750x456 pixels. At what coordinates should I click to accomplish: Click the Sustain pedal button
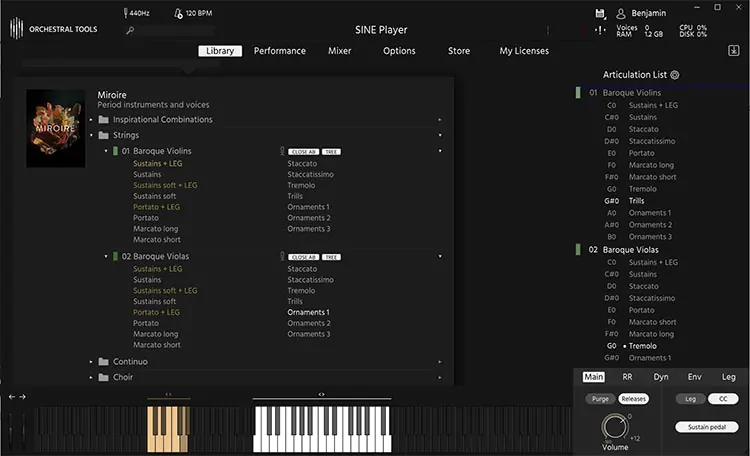[x=706, y=427]
